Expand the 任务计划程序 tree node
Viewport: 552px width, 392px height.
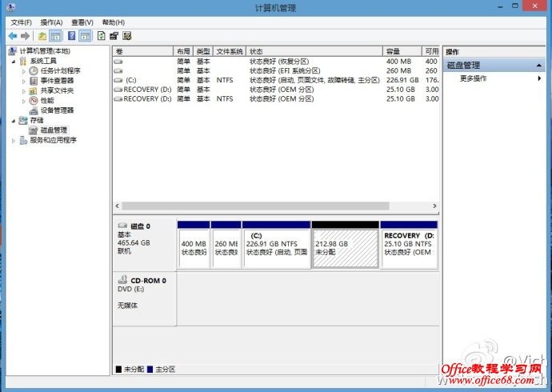click(24, 71)
